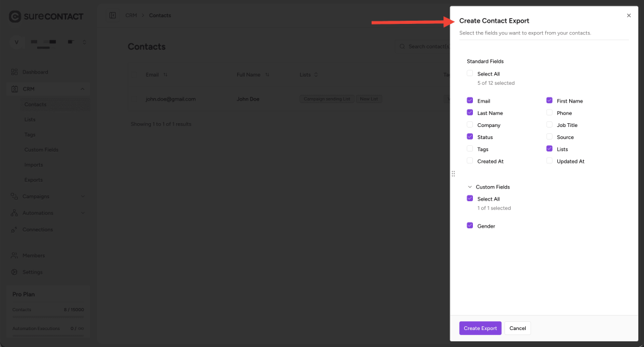Enable the Phone field checkbox
Image resolution: width=644 pixels, height=347 pixels.
(x=550, y=113)
